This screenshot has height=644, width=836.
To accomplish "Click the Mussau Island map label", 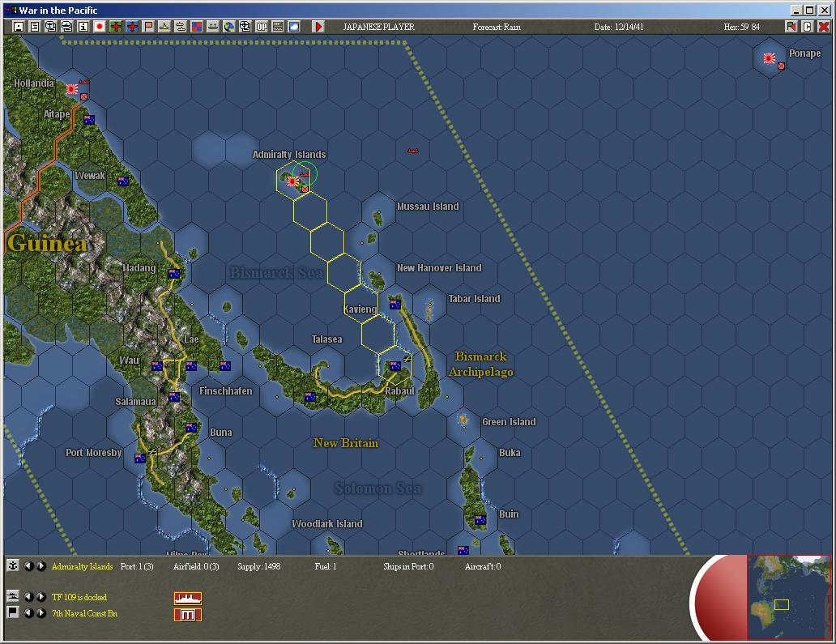I will 428,207.
